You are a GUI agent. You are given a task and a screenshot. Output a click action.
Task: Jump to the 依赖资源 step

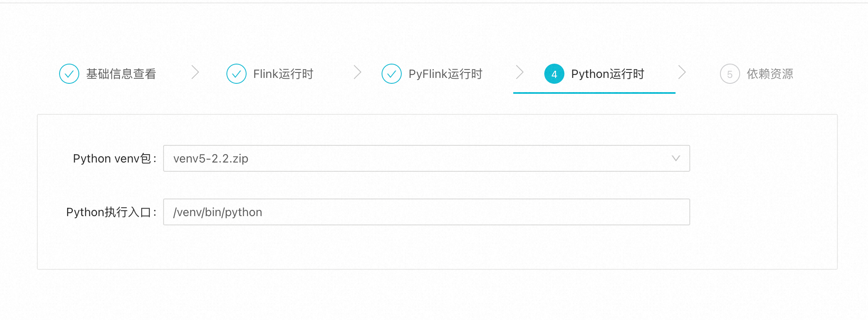click(x=770, y=74)
